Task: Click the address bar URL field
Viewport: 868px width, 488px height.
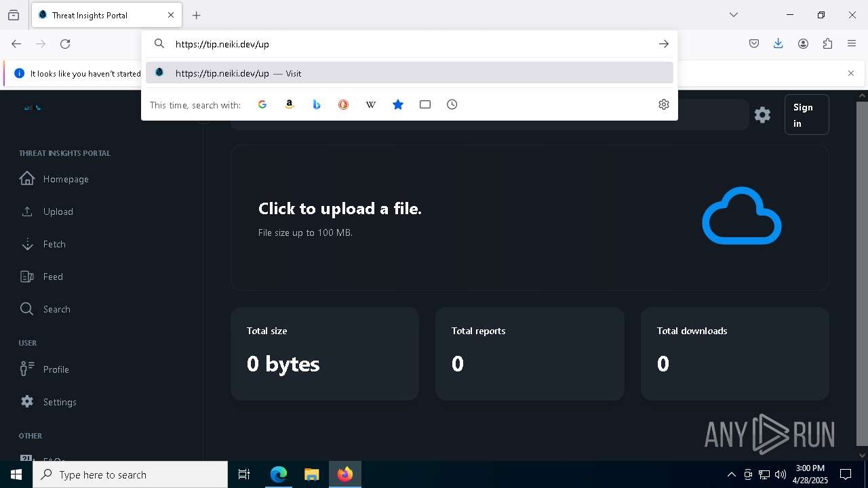Action: click(x=410, y=44)
